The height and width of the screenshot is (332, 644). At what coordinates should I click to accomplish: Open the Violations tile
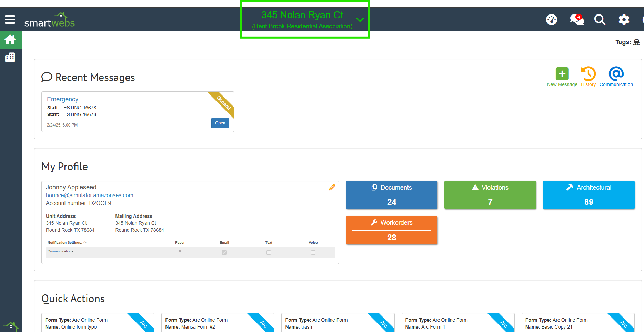(490, 195)
